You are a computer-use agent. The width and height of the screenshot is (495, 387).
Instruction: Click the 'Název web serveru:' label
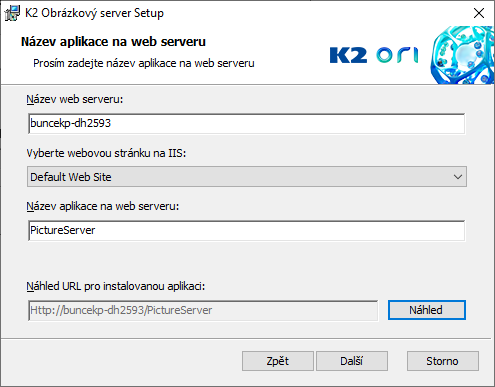75,99
